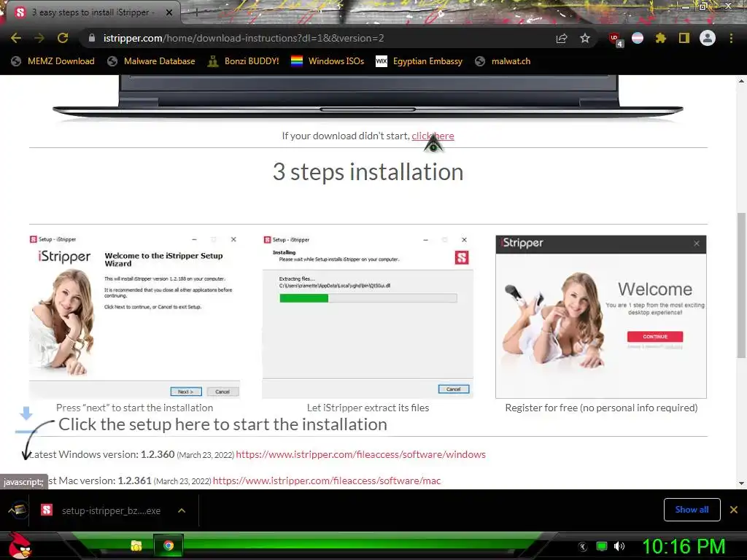Open a new browser tab

point(196,12)
